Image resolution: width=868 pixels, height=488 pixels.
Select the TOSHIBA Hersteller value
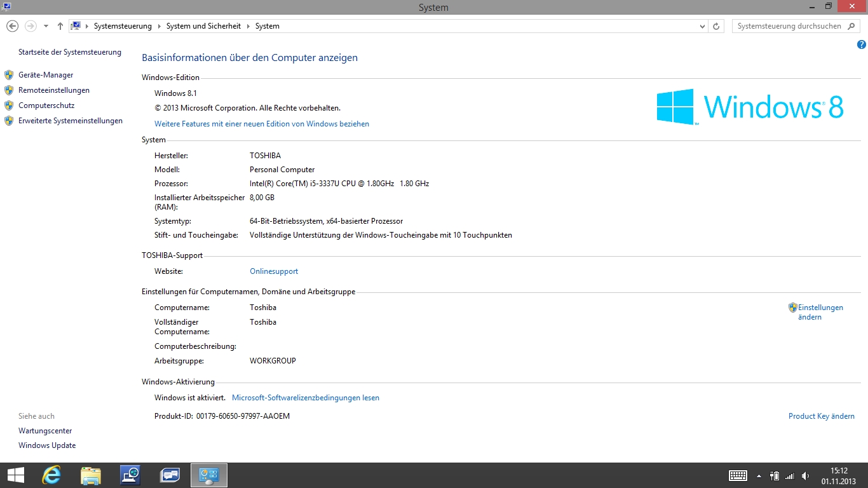pos(265,156)
